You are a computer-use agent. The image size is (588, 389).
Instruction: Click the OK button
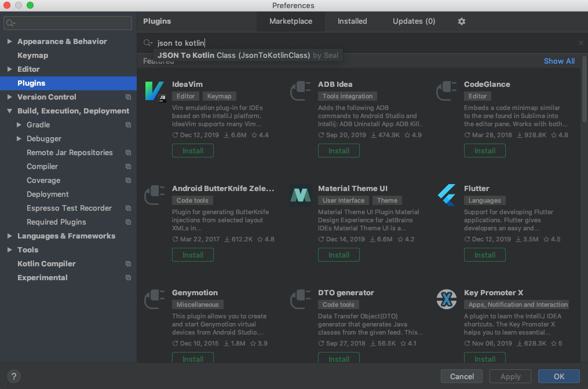coord(559,376)
